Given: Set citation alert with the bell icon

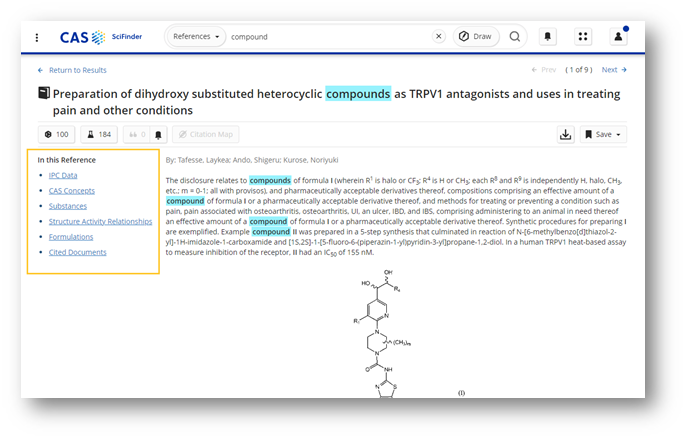Looking at the screenshot, I should point(158,135).
